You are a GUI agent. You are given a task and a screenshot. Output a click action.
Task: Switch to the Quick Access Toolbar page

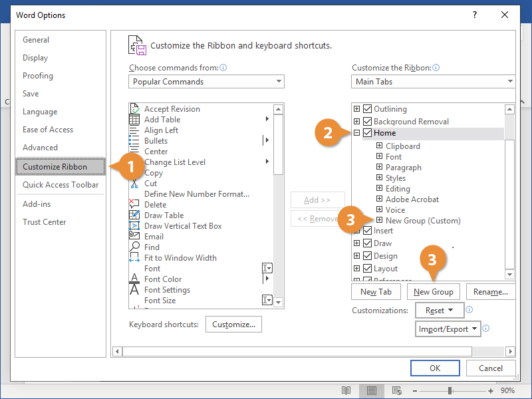(61, 184)
